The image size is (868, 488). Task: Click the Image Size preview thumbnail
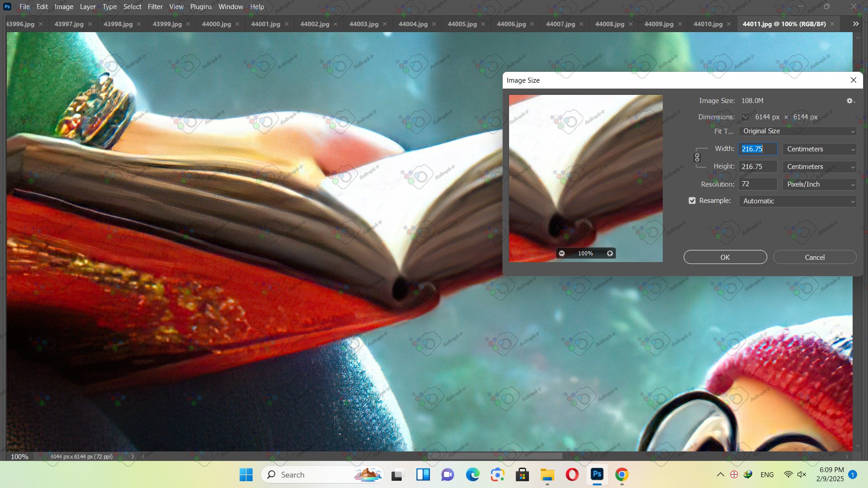[586, 178]
